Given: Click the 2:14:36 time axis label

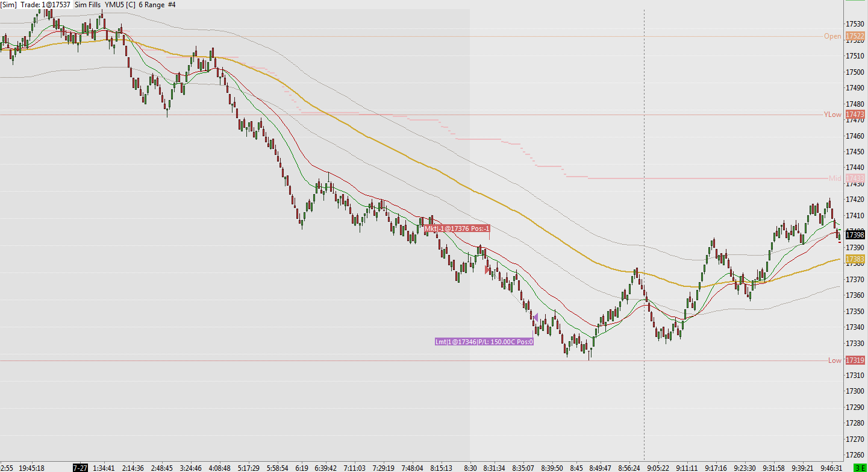Looking at the screenshot, I should pos(133,468).
